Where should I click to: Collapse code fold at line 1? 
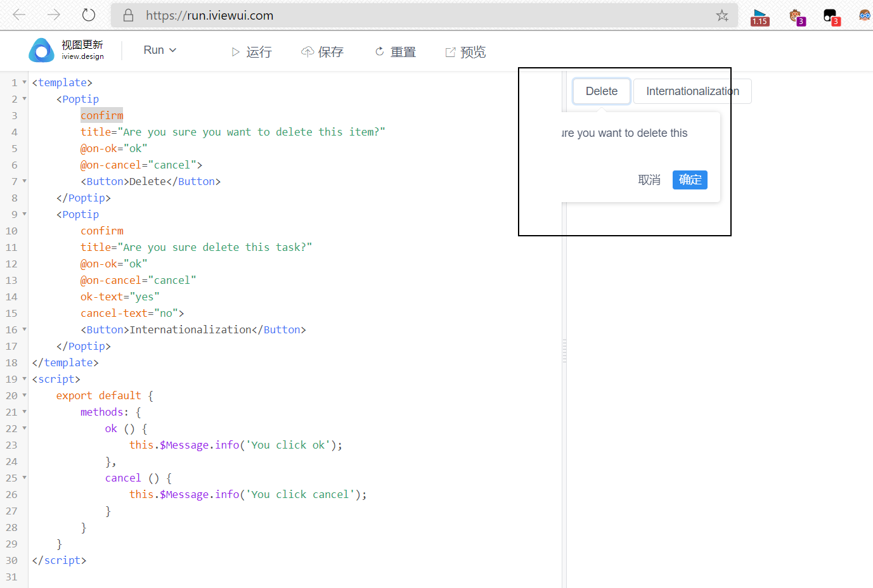[25, 82]
